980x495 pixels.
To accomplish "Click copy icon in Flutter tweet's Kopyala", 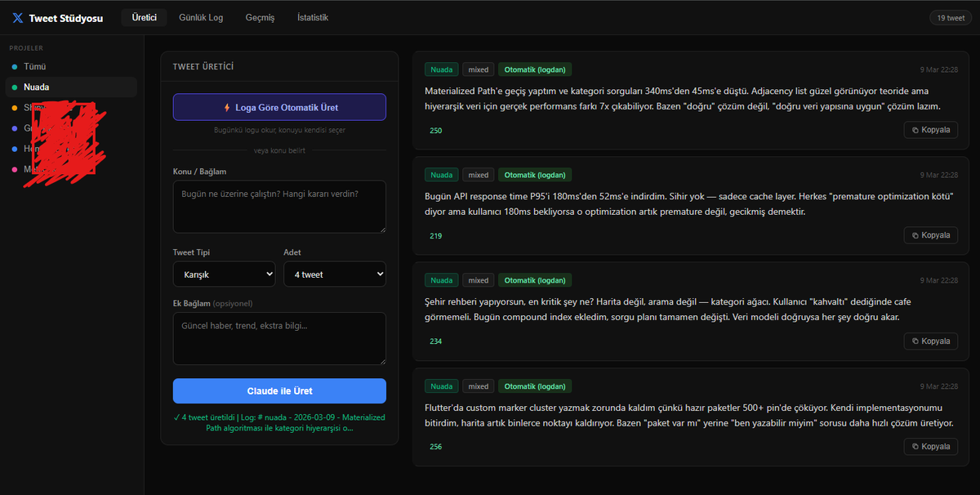I will tap(915, 446).
